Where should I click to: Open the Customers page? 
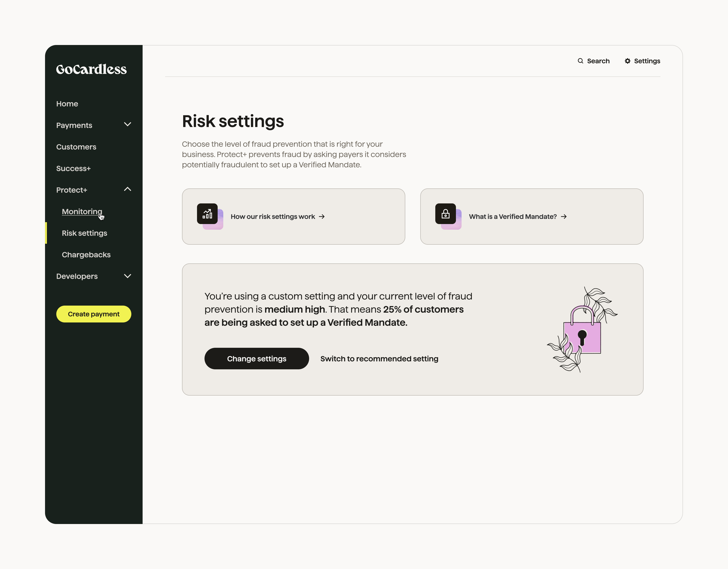click(x=76, y=147)
